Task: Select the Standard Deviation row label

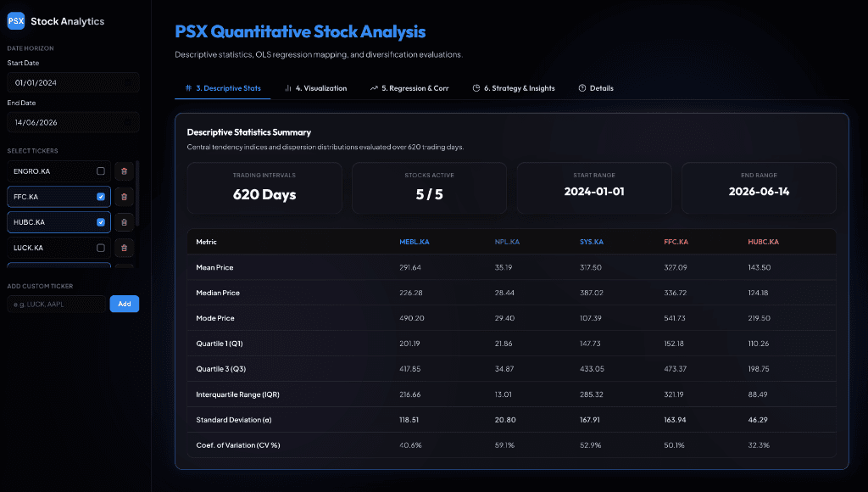Action: (x=234, y=420)
